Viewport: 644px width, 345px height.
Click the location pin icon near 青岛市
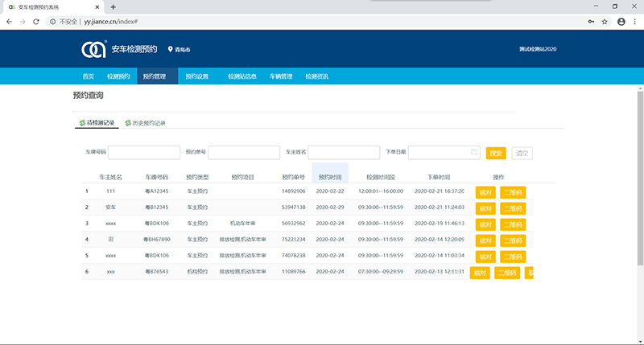pyautogui.click(x=170, y=49)
